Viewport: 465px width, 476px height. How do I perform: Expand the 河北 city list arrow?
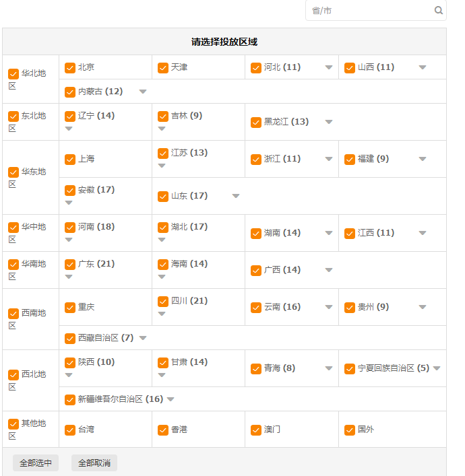click(x=329, y=67)
